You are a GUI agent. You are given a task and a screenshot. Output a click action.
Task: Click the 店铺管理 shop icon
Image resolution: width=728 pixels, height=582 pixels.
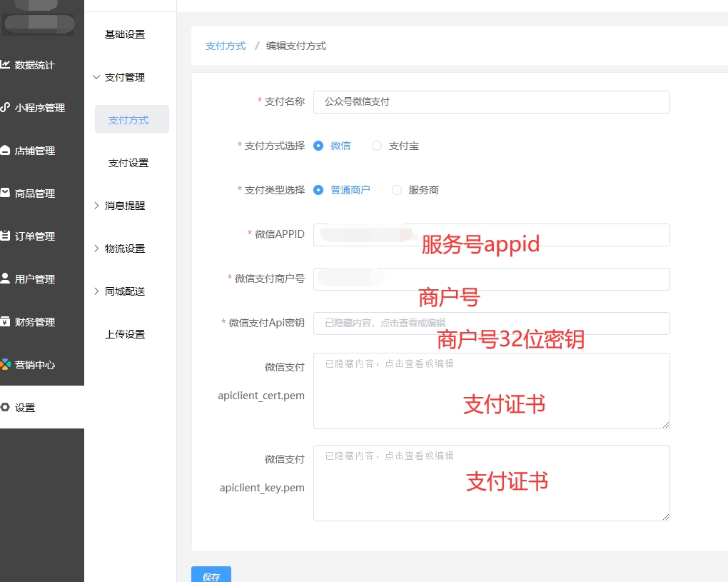[5, 150]
